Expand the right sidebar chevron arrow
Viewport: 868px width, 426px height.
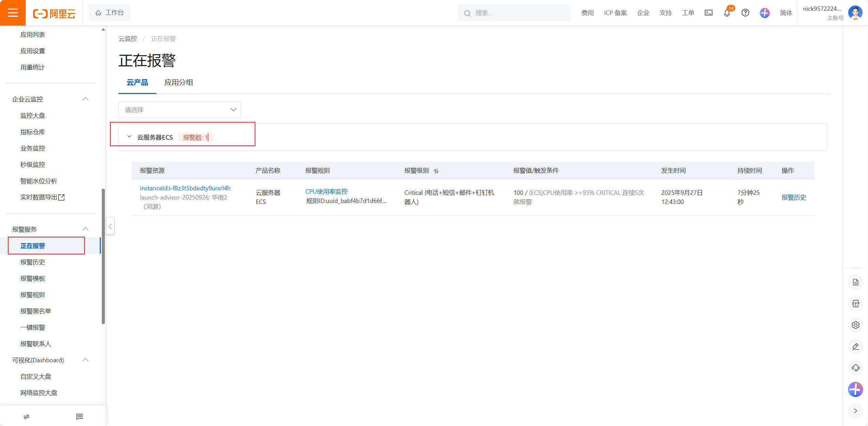[x=855, y=411]
